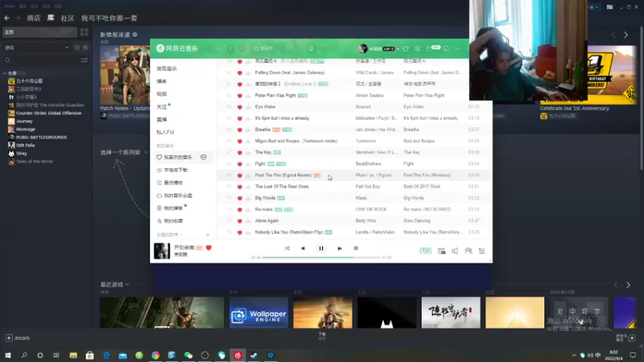Download the song Nobody Like You

point(248,232)
